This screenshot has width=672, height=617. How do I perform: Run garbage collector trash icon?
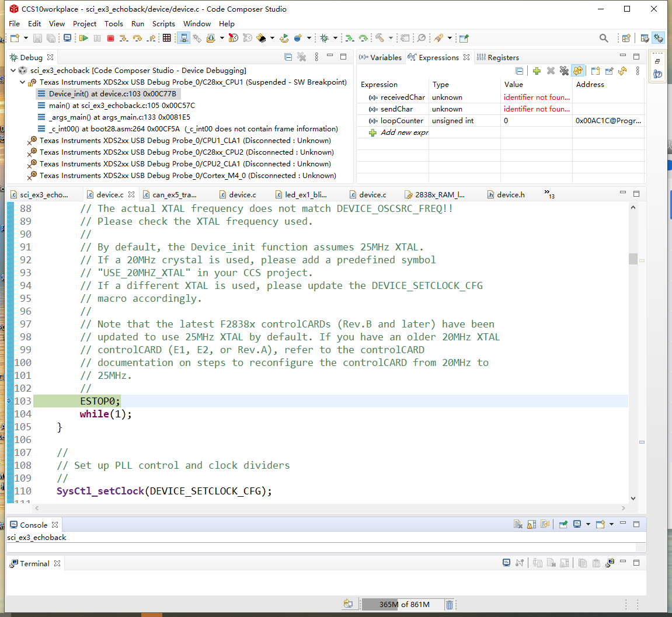tap(450, 604)
